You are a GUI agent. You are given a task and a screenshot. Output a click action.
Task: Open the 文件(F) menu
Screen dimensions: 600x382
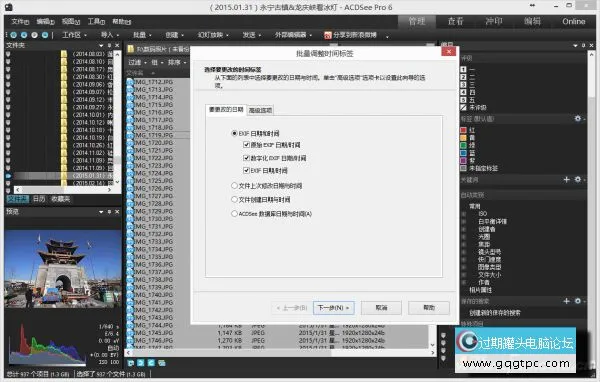[x=20, y=21]
